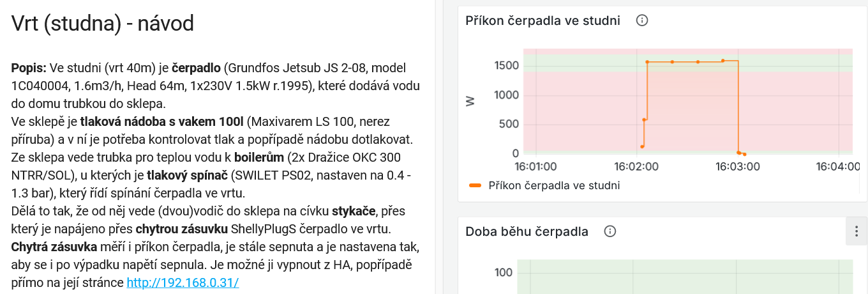Open the Doba běhu čerpadla panel title menu
The image size is (868, 294).
(527, 231)
